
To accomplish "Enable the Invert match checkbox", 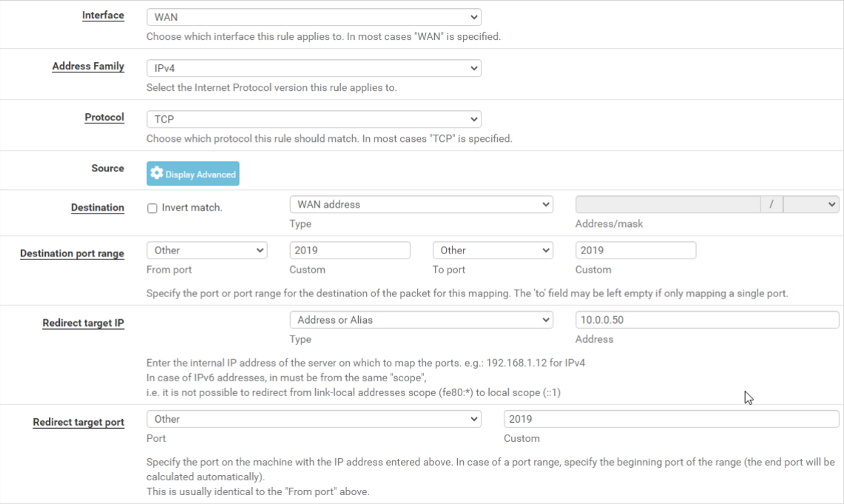I will pos(152,208).
